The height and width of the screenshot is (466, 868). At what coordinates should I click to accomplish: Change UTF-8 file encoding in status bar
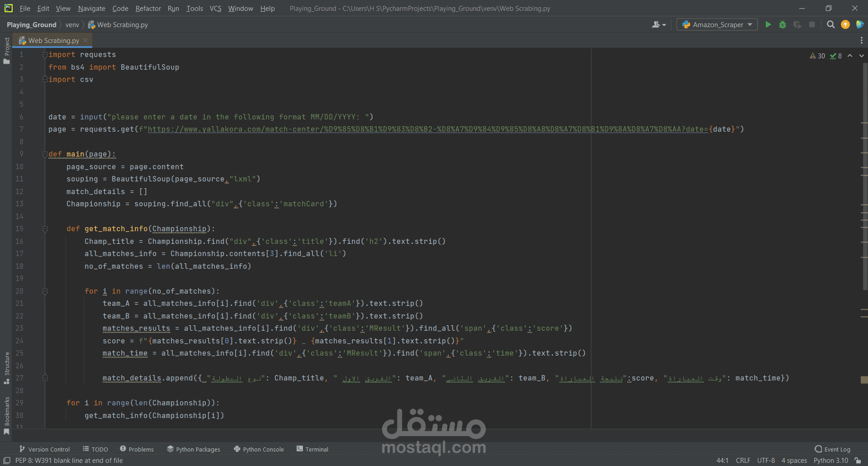point(766,460)
